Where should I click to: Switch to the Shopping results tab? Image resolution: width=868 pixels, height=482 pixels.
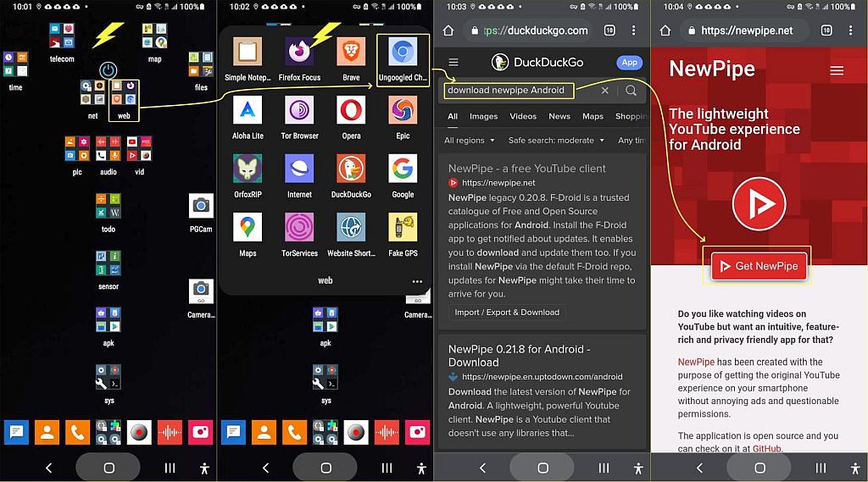click(x=631, y=116)
